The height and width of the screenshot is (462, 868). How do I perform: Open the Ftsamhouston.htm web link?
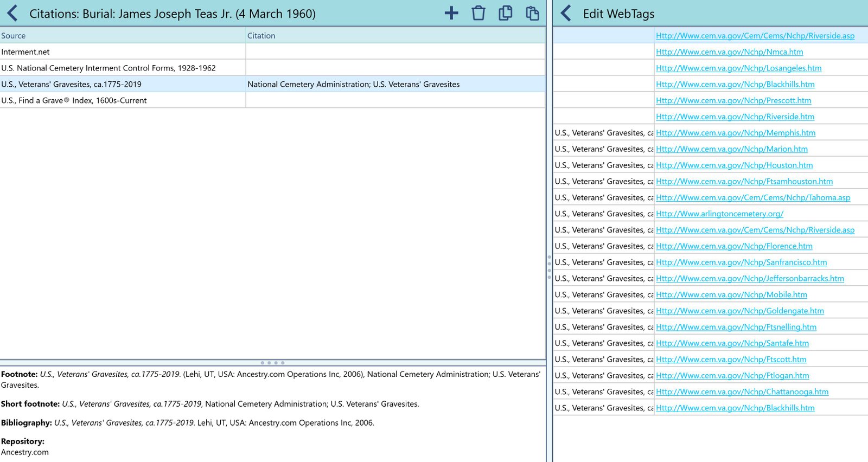point(744,182)
